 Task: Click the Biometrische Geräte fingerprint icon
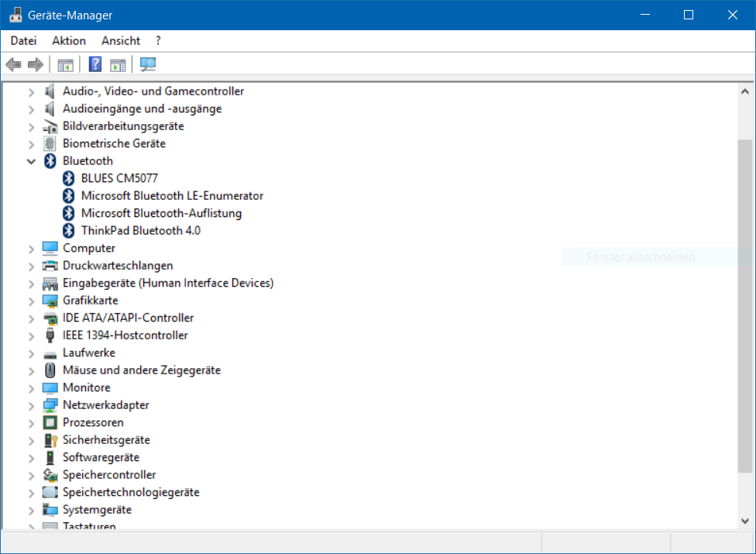tap(50, 143)
